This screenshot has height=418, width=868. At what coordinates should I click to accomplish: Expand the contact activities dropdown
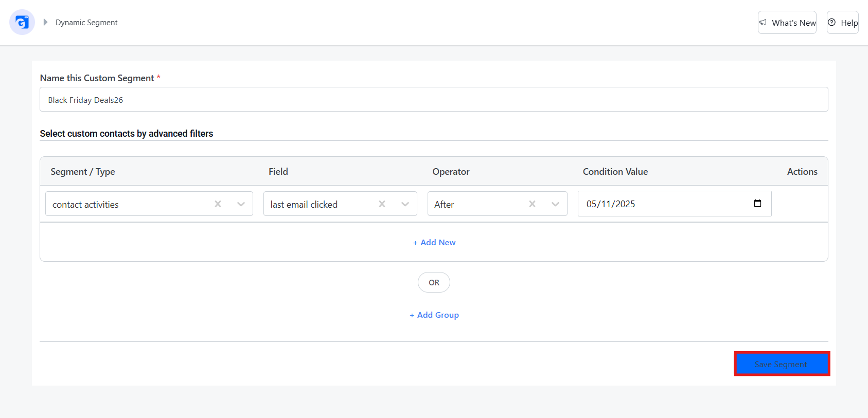[241, 204]
